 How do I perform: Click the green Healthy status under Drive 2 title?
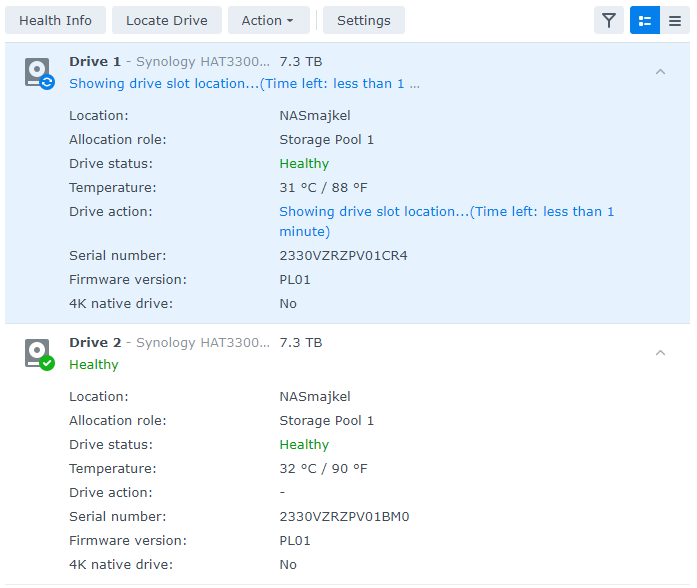(94, 365)
